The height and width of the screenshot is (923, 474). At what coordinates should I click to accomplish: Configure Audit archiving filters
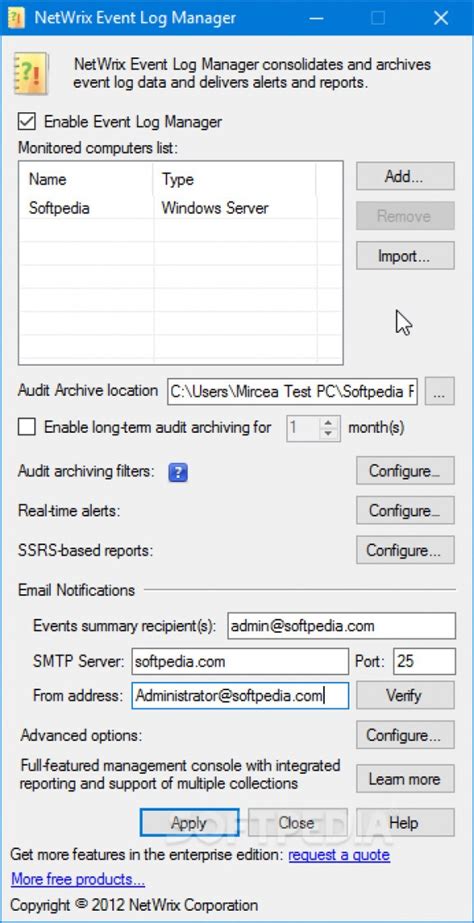tap(405, 470)
